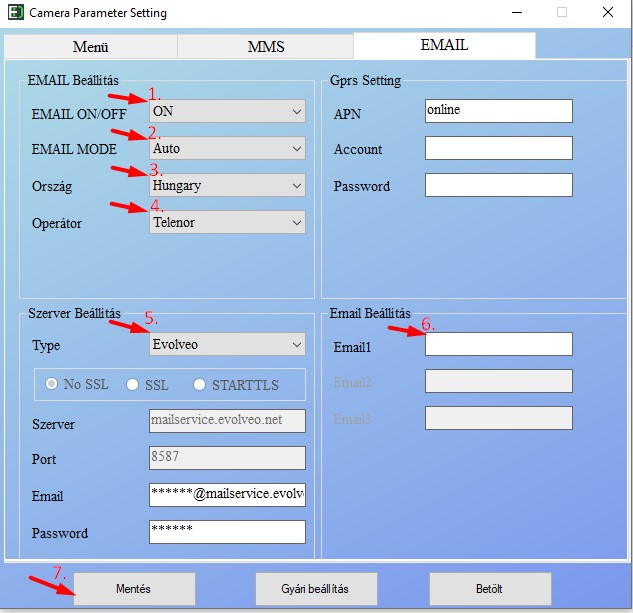
Task: Expand the server Type dropdown
Action: tap(227, 345)
